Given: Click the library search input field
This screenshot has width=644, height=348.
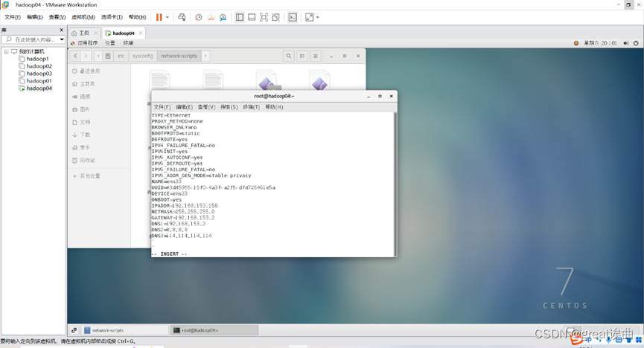Looking at the screenshot, I should coord(31,39).
